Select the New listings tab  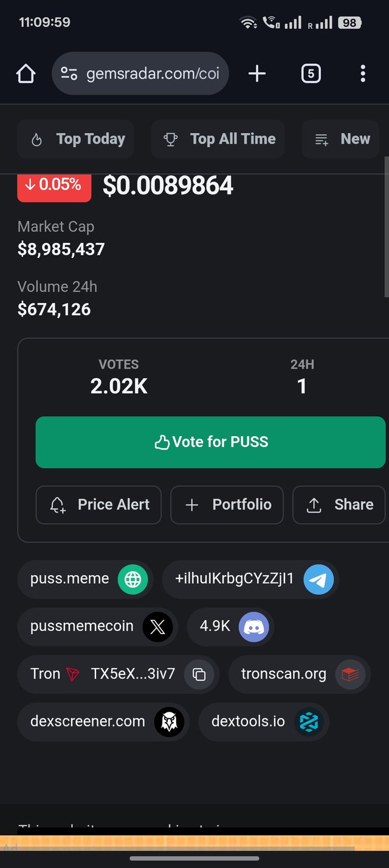coord(341,139)
